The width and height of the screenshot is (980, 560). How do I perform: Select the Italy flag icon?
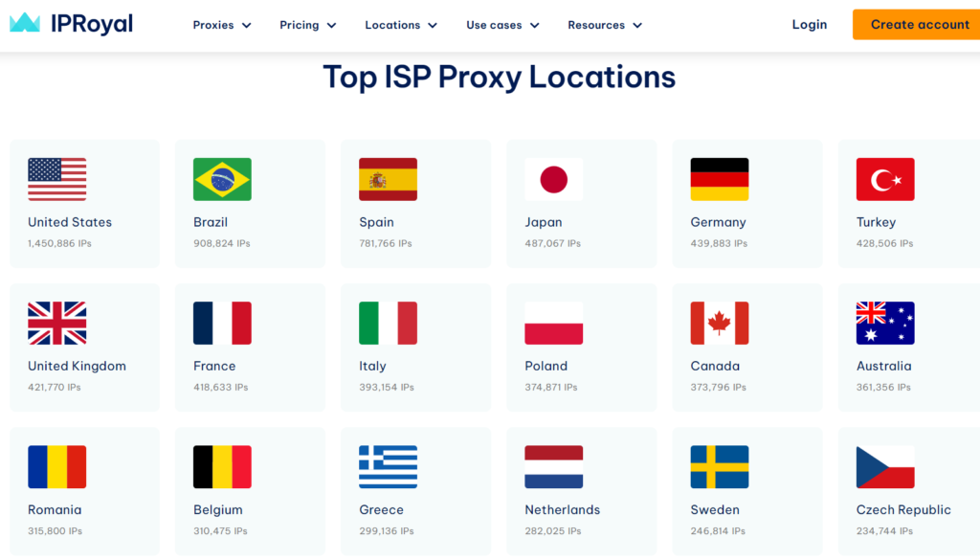[x=389, y=324]
